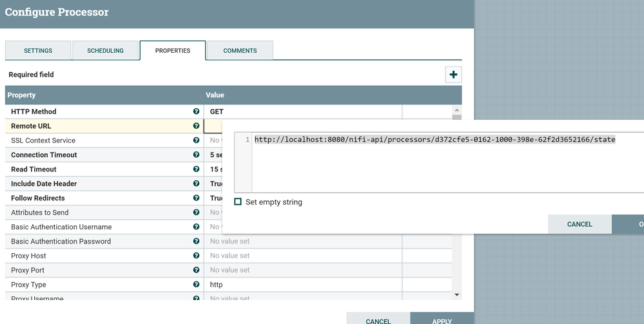Go to the Comments tab
The image size is (644, 324).
tap(240, 51)
